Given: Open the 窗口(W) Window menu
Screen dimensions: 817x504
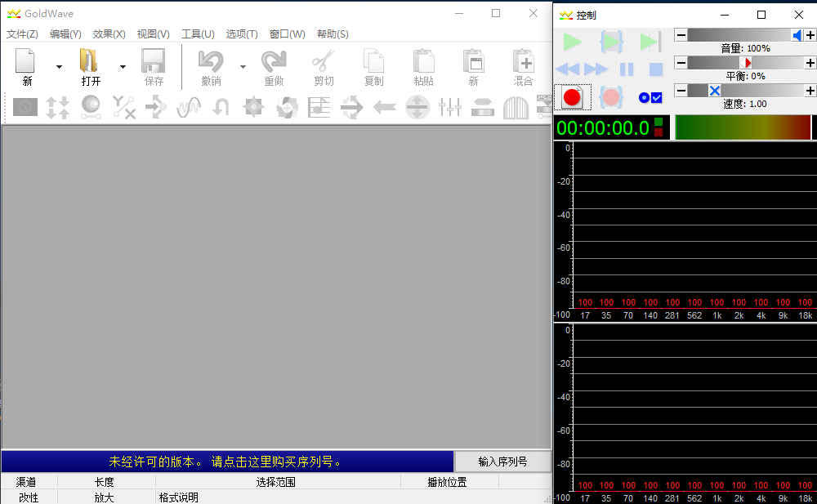Looking at the screenshot, I should tap(287, 34).
